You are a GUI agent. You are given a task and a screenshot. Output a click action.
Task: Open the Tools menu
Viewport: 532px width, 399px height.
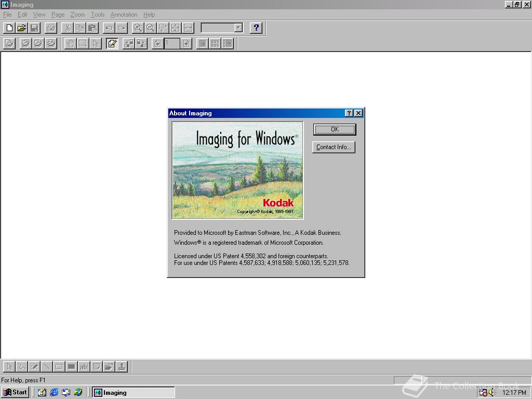tap(98, 15)
